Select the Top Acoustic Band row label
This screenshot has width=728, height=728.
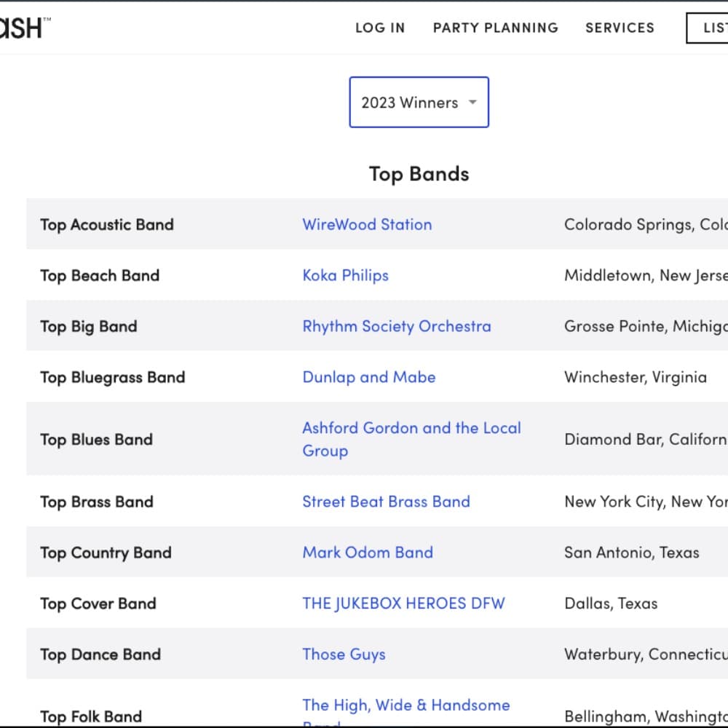pyautogui.click(x=107, y=224)
